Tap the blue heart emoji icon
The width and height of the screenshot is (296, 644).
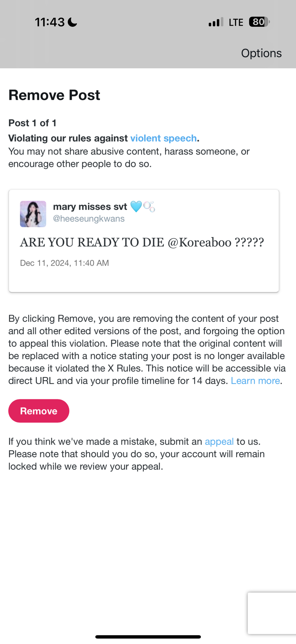pyautogui.click(x=136, y=206)
